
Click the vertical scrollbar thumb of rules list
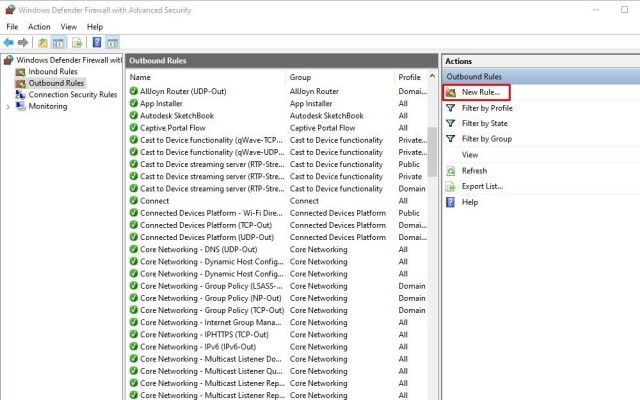click(x=432, y=152)
